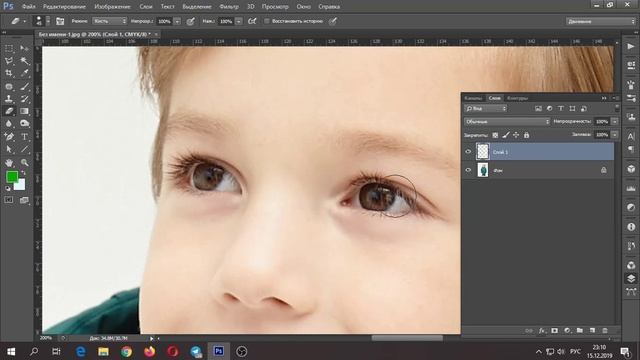Switch to the Paths tab

pyautogui.click(x=518, y=98)
